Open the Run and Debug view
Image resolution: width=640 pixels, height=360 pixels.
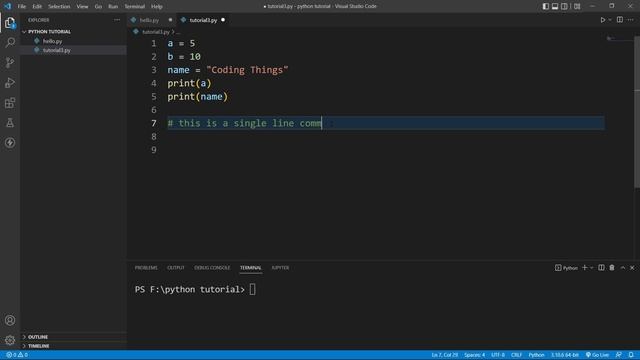click(x=10, y=82)
